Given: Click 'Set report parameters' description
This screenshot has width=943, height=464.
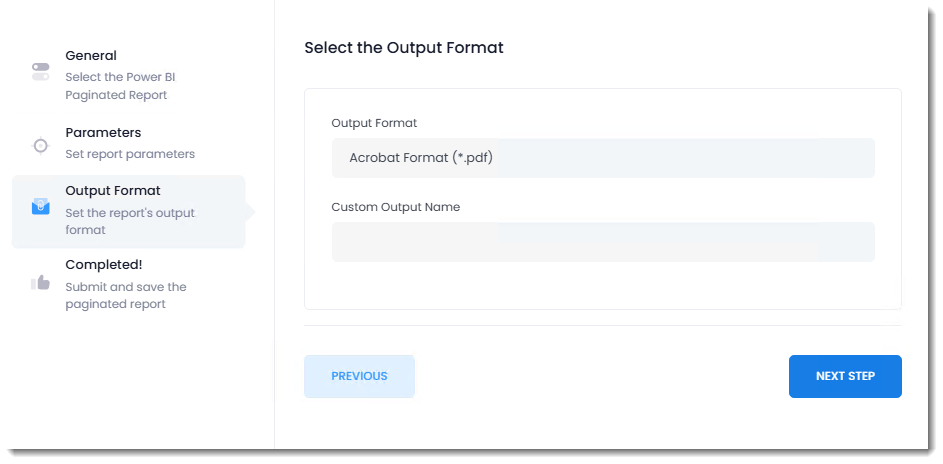Looking at the screenshot, I should coord(130,154).
